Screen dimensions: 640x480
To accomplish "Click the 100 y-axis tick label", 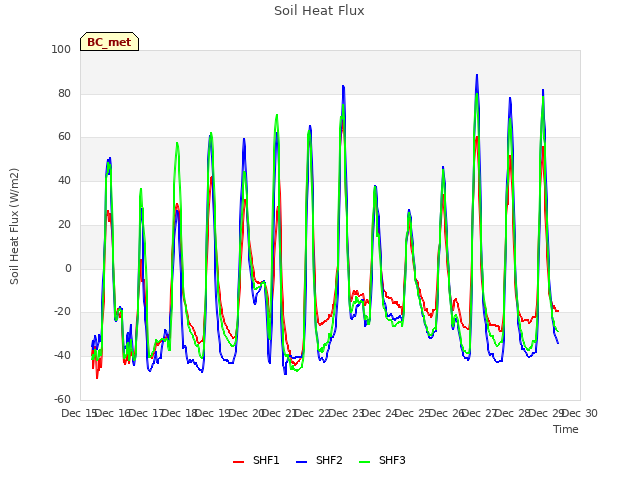I will click(61, 49).
